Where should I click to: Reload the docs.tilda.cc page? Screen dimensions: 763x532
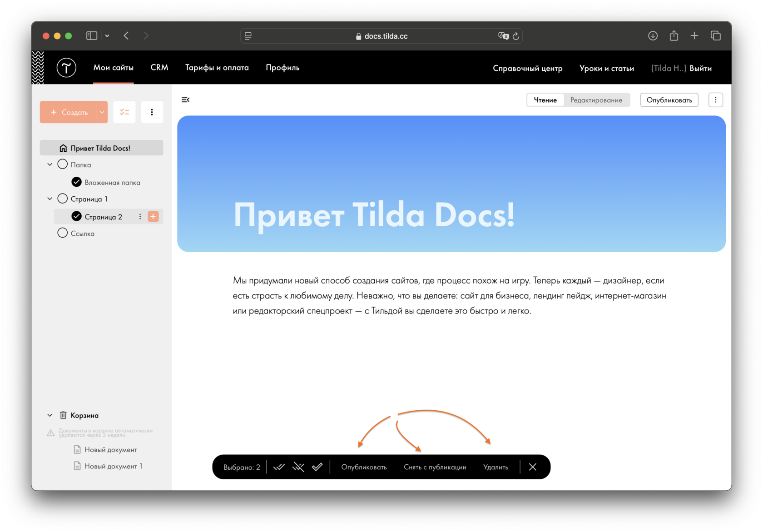click(x=516, y=36)
